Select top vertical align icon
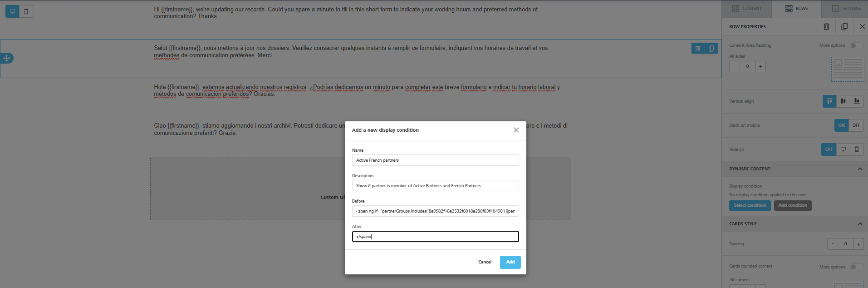 (x=829, y=101)
